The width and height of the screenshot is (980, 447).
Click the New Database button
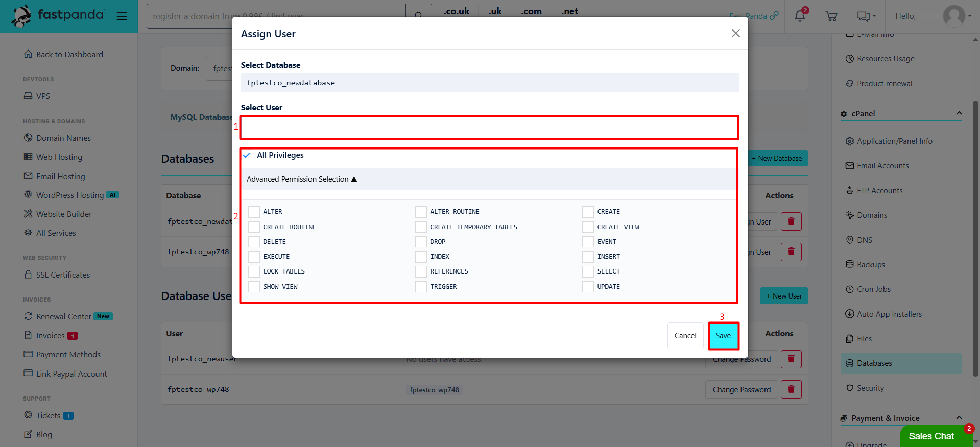[777, 158]
